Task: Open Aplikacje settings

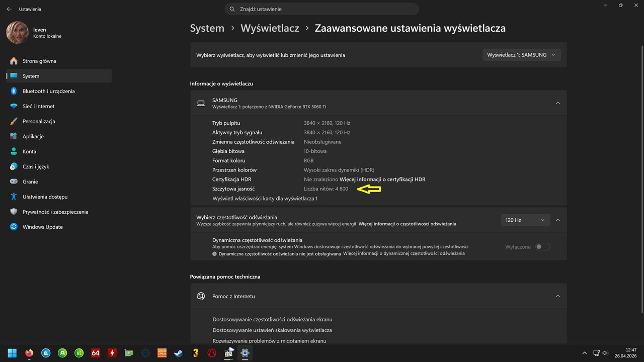Action: (x=59, y=136)
